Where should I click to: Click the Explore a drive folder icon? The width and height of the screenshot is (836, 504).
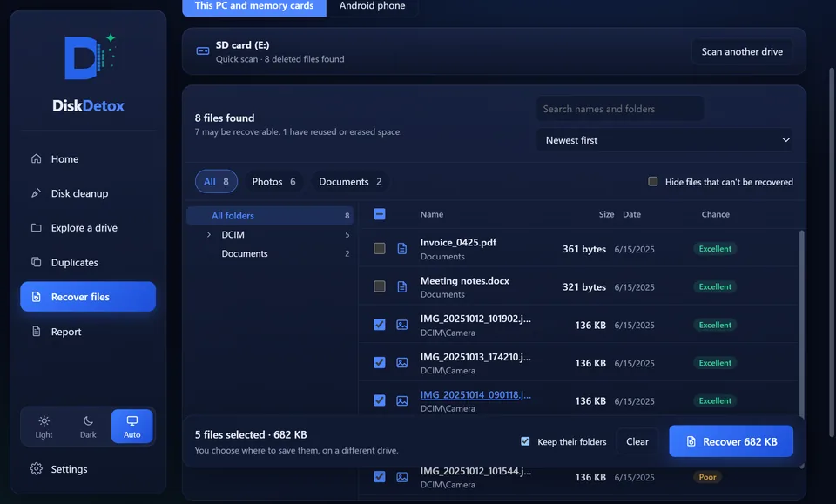[x=37, y=227]
